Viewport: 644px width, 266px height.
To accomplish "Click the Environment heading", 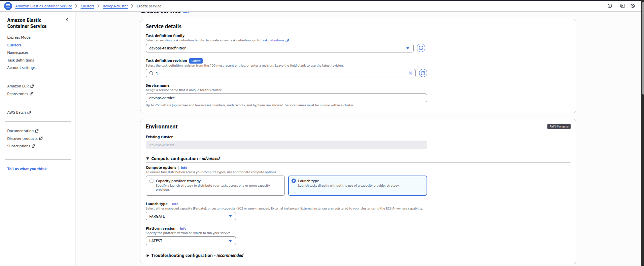I will [162, 126].
